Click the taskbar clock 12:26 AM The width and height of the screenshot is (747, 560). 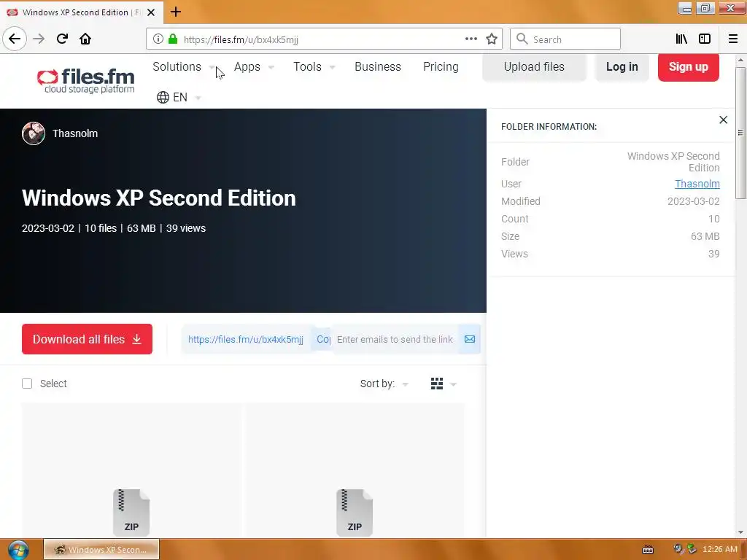click(720, 550)
